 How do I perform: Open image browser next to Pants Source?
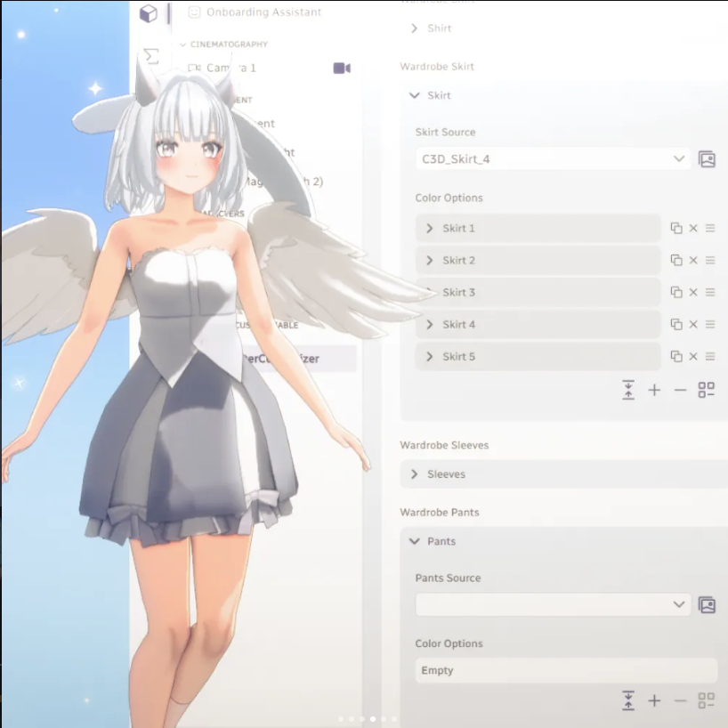[707, 605]
